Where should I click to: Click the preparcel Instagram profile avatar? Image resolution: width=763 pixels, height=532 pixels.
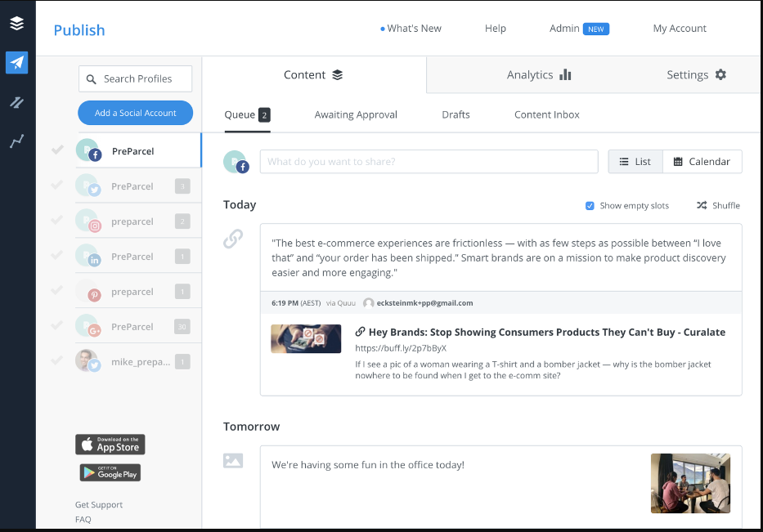coord(88,221)
